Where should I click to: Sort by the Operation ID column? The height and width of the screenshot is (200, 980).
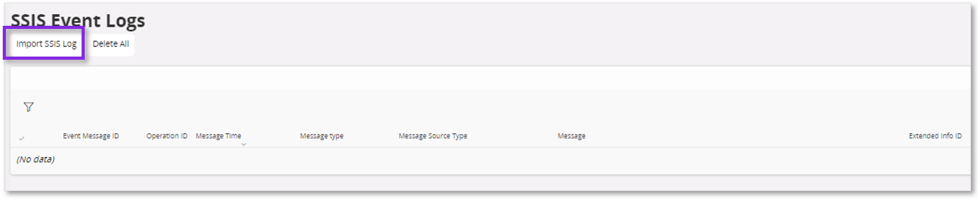coord(167,136)
